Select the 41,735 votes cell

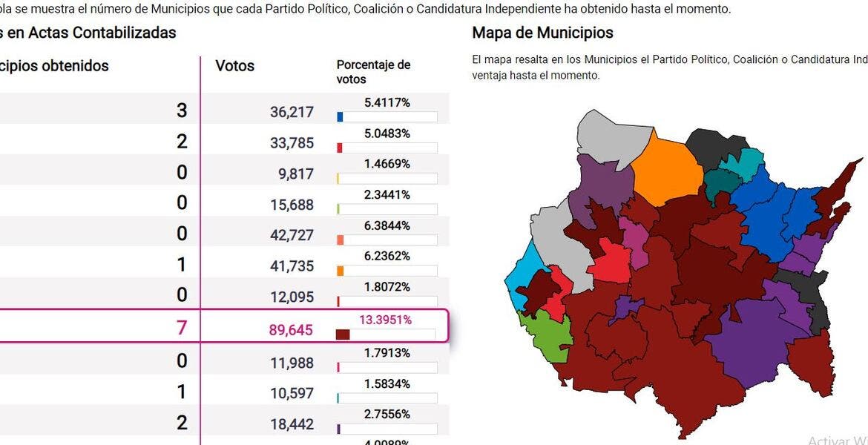click(292, 266)
